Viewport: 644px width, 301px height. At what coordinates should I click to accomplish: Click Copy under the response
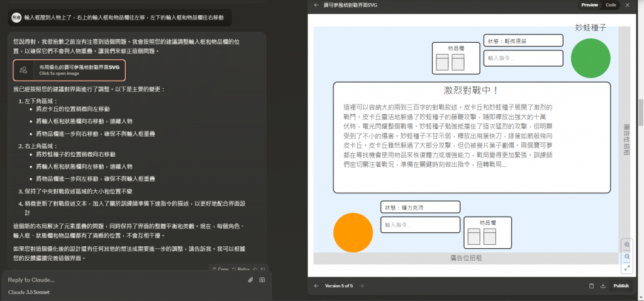[x=221, y=270]
